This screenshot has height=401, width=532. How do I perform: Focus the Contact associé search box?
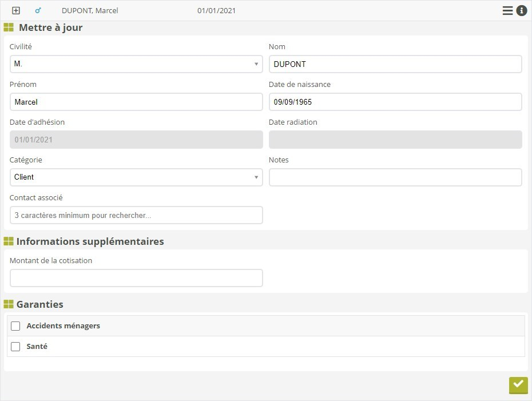coord(136,215)
